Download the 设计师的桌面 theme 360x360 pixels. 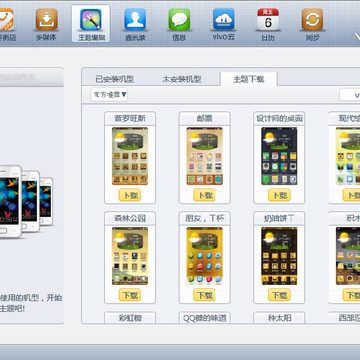pos(279,195)
